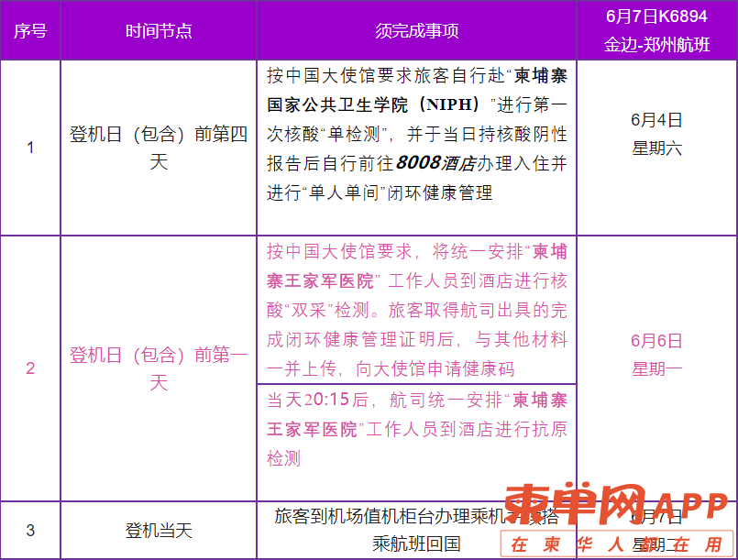Select 登机日（包含）前第一天 cell
Viewport: 738px width, 560px height.
[159, 368]
